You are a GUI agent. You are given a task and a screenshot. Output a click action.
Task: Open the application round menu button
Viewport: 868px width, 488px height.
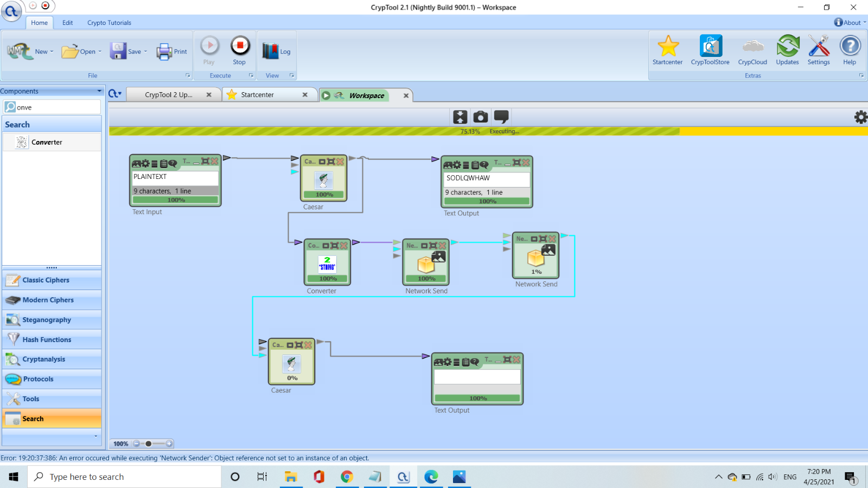pyautogui.click(x=11, y=11)
